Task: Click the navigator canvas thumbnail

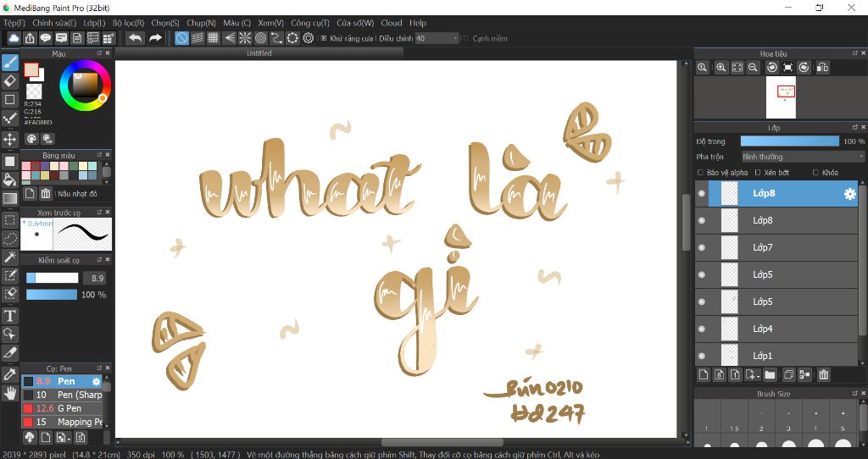Action: coord(781,97)
